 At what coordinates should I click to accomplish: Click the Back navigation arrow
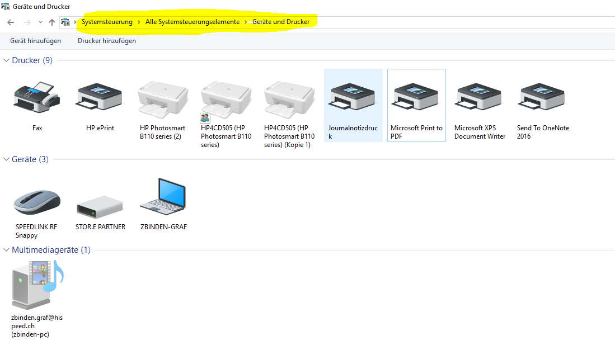coord(11,22)
